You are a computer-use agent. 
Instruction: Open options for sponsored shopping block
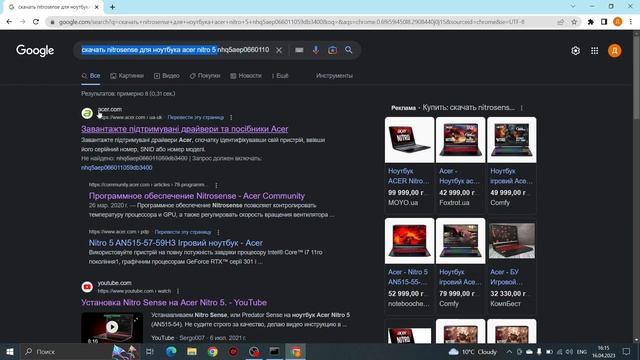pos(522,108)
